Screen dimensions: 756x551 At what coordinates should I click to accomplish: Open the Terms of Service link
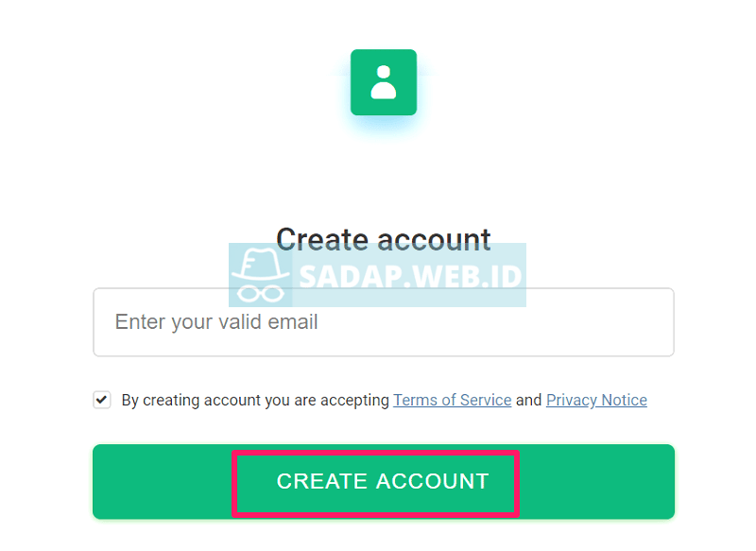click(452, 401)
